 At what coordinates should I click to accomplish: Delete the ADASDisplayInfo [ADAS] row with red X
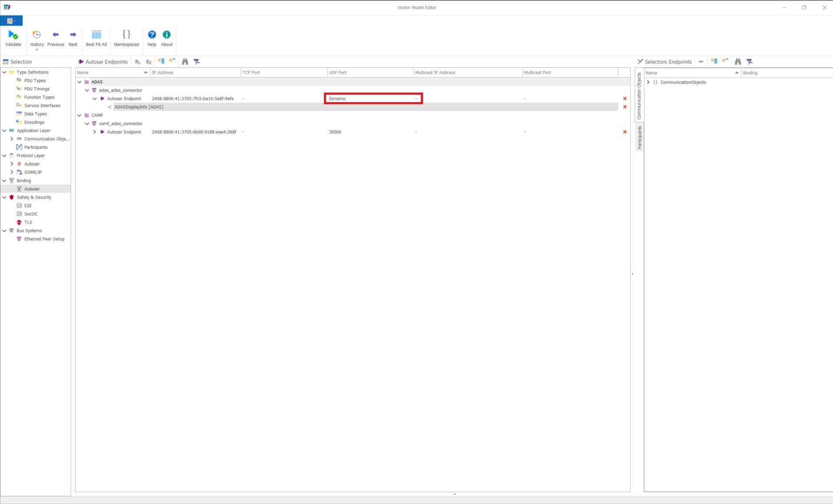click(625, 107)
